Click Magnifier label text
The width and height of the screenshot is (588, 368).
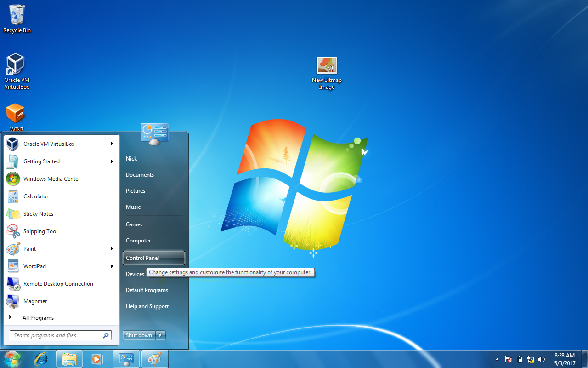[x=35, y=301]
